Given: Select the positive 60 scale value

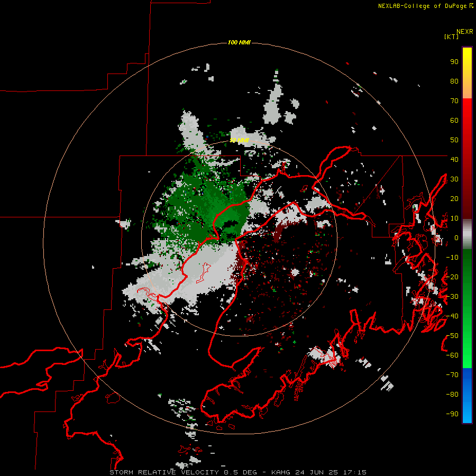Looking at the screenshot, I should (x=454, y=121).
